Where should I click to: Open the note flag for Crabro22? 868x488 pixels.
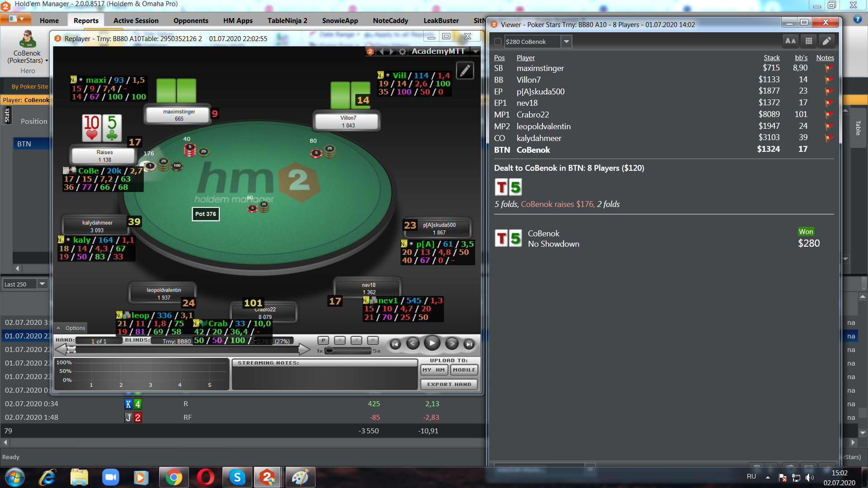click(x=829, y=115)
